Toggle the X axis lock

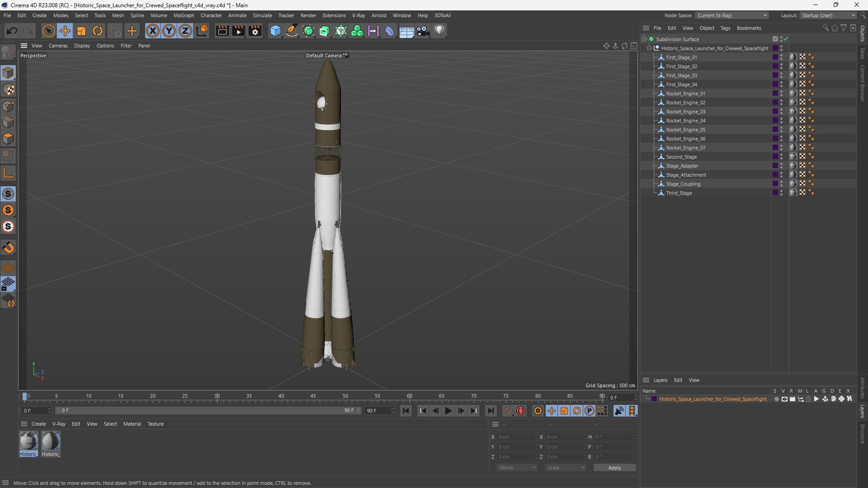(153, 31)
